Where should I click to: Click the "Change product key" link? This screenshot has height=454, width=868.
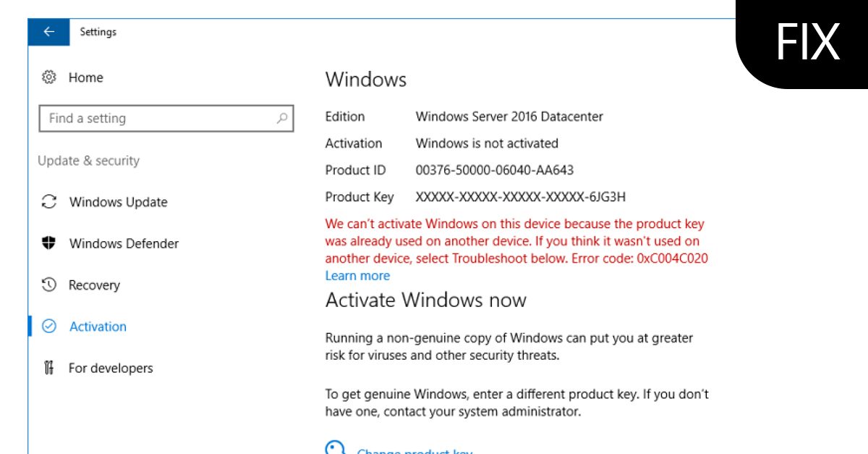coord(414,450)
